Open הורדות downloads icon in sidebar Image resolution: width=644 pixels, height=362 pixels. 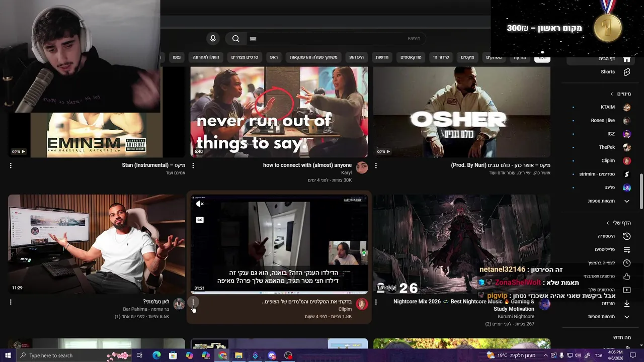627,303
